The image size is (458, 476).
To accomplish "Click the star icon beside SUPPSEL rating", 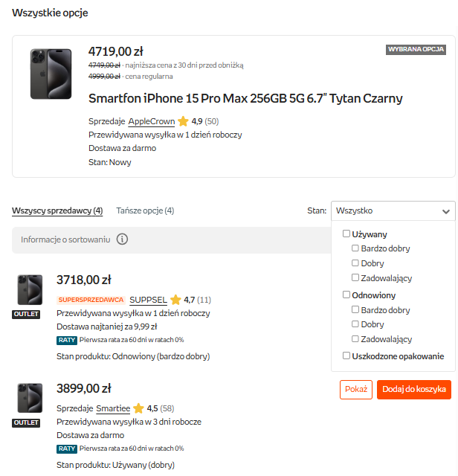I will pyautogui.click(x=175, y=300).
